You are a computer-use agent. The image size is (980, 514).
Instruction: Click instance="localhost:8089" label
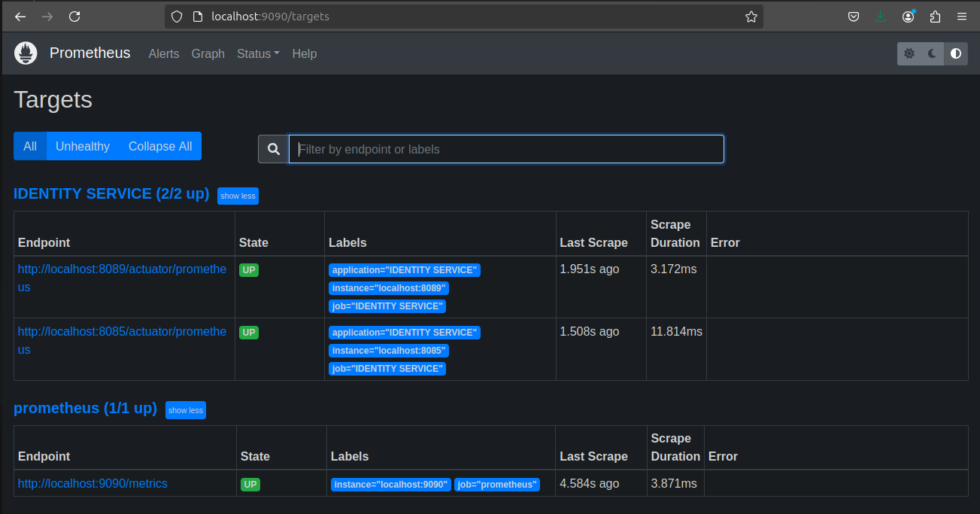point(389,288)
